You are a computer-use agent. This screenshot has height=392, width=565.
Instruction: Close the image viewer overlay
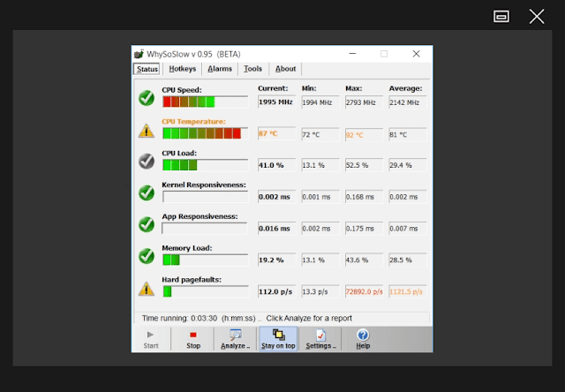click(537, 17)
